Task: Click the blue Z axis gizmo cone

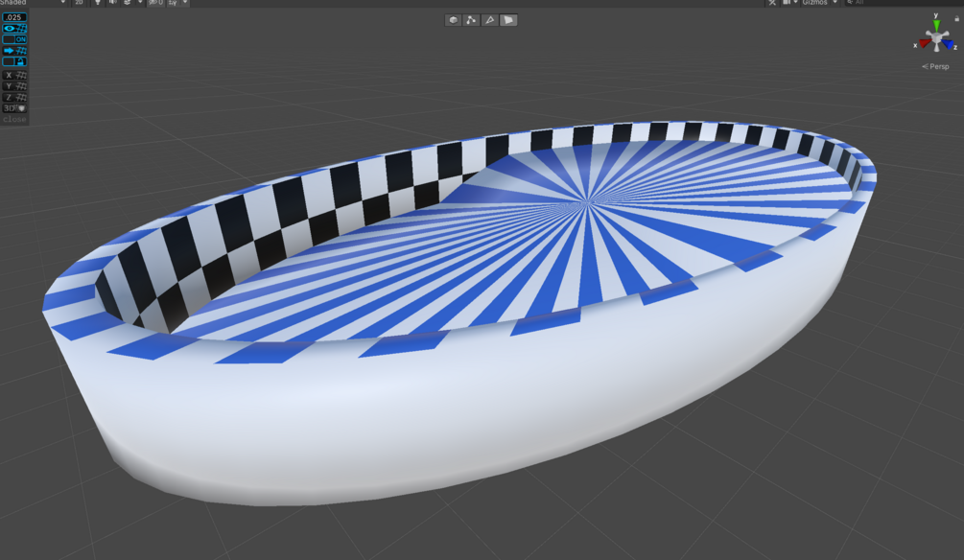Action: (x=948, y=44)
